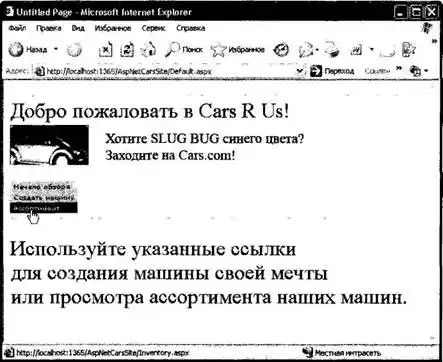Click the Местная интрасеть zone indicator
The width and height of the screenshot is (443, 362).
[x=342, y=352]
